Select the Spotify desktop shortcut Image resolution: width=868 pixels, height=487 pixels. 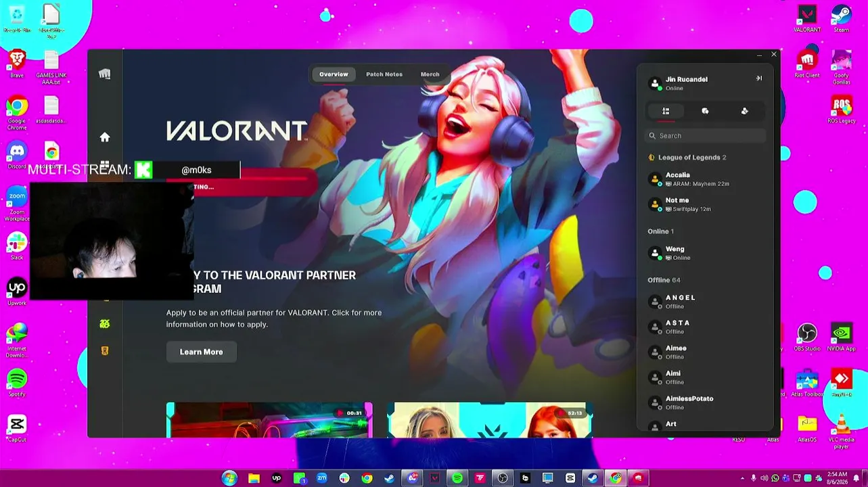tap(17, 383)
